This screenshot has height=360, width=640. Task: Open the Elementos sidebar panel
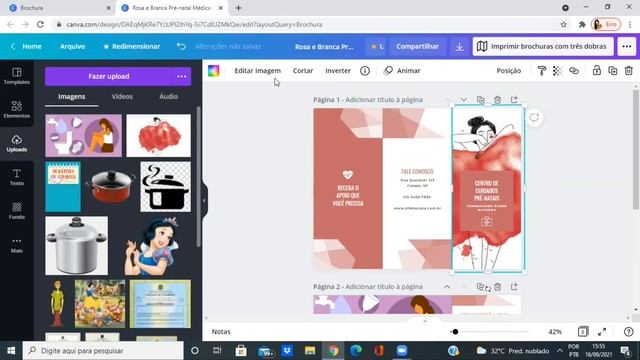[x=17, y=109]
